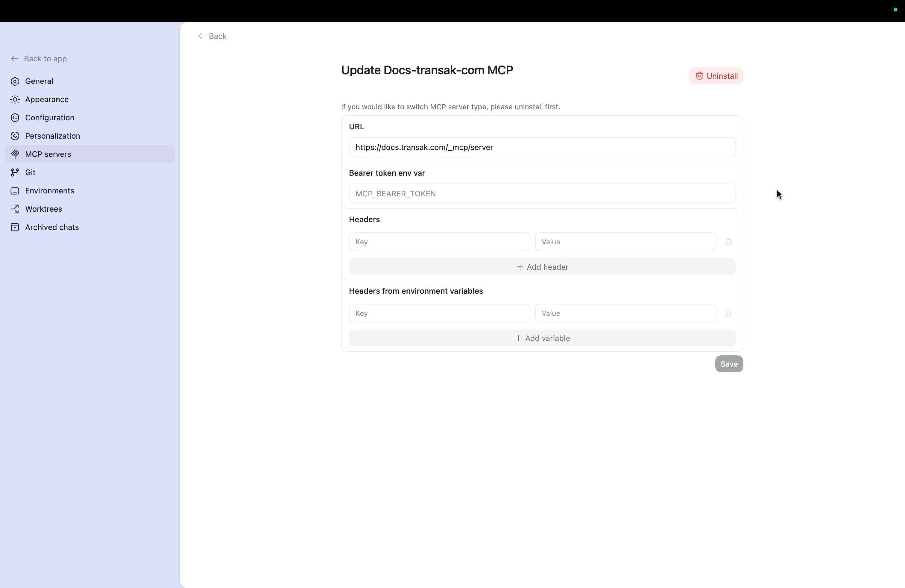Select the Environments monitor icon
Screen dimensions: 905x588
(x=15, y=190)
